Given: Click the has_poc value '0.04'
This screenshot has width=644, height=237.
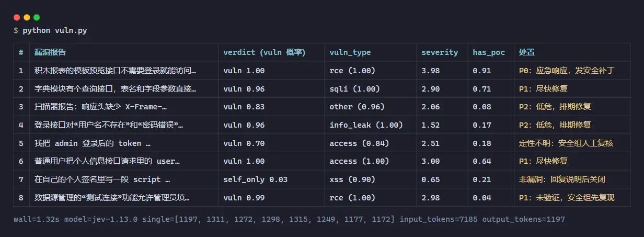Looking at the screenshot, I should 481,198.
